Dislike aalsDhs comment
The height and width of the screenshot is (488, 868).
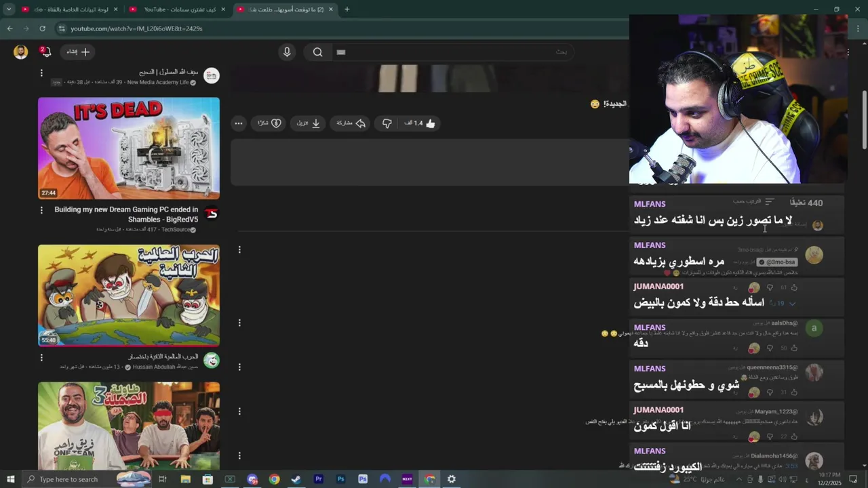770,348
